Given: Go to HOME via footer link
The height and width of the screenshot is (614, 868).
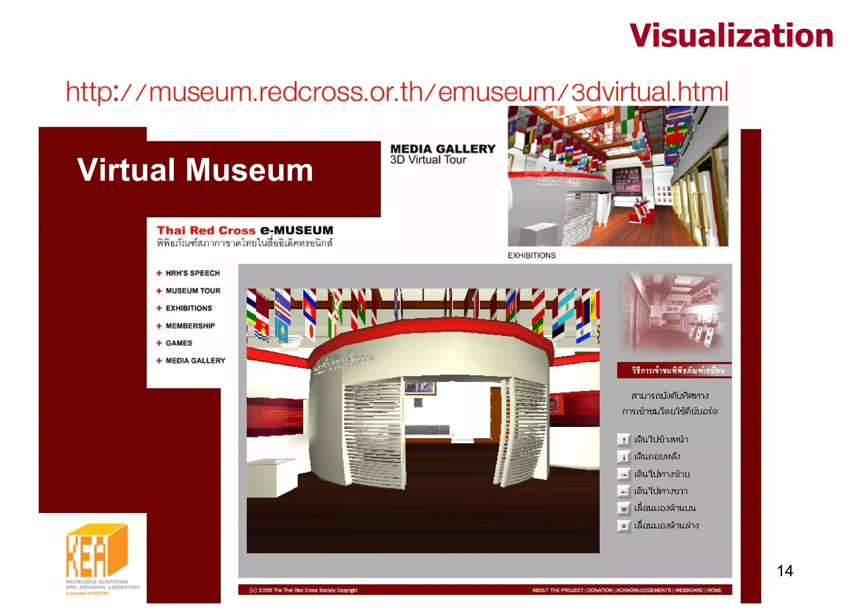Looking at the screenshot, I should [714, 590].
